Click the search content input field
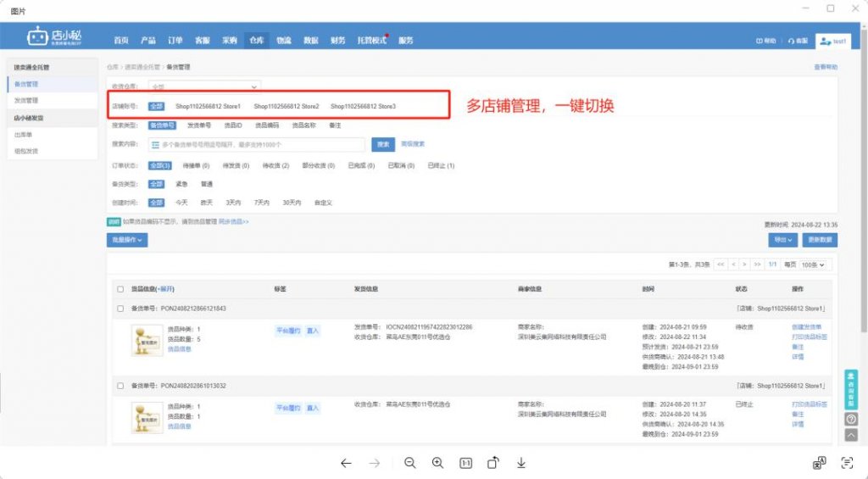 coord(256,144)
